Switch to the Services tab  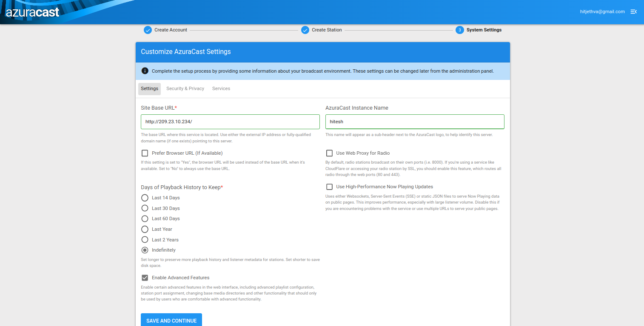coord(221,88)
